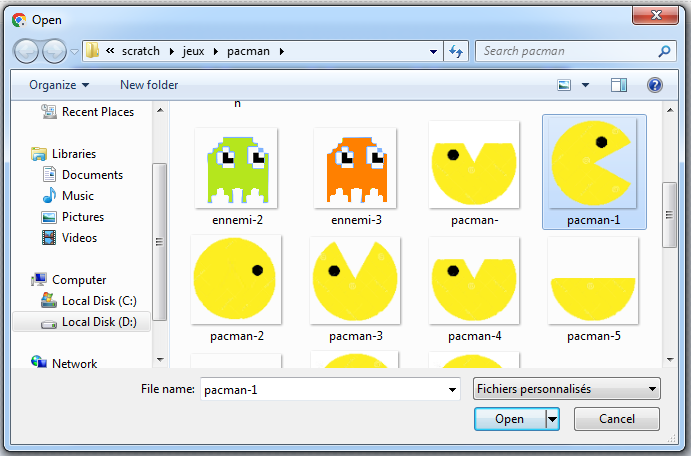Open Pictures library in sidebar
The height and width of the screenshot is (456, 691).
click(73, 217)
